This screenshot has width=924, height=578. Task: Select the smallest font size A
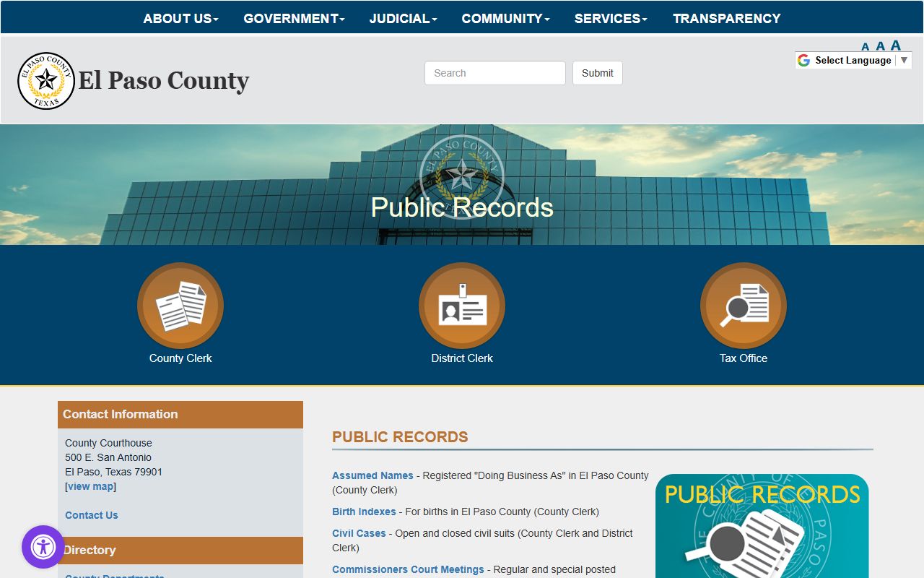coord(866,47)
